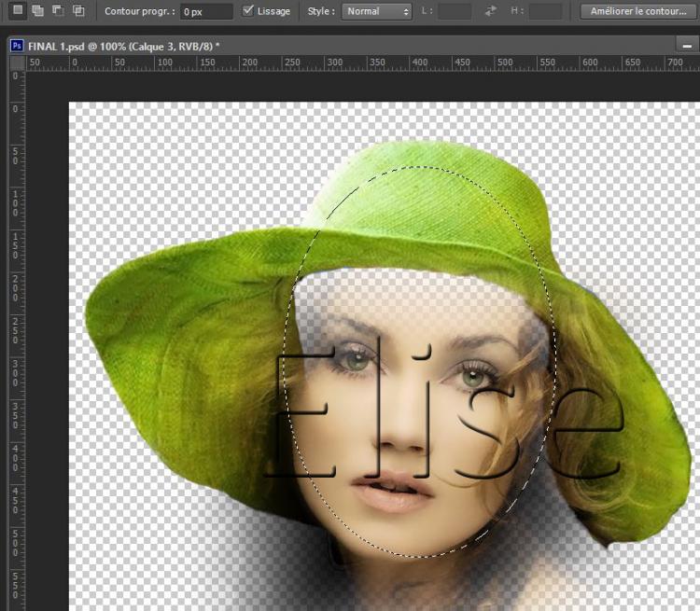Select the New selection mode icon
The image size is (700, 611).
pos(18,11)
